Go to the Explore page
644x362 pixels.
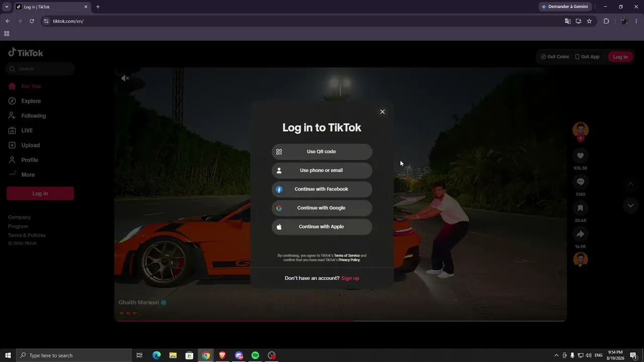[x=31, y=101]
